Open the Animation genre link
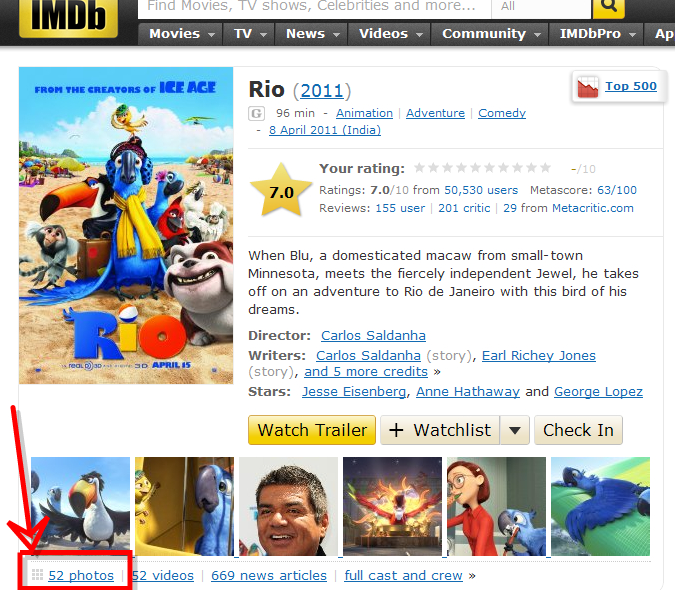The height and width of the screenshot is (590, 675). (364, 113)
